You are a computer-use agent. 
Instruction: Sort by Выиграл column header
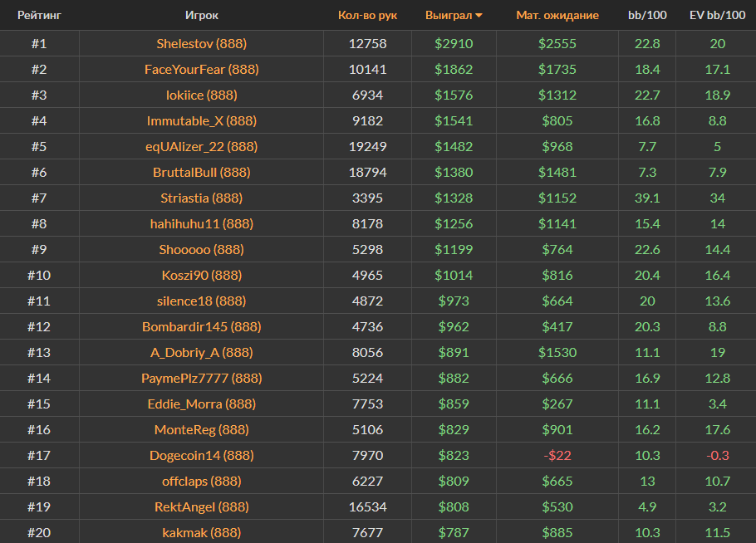tap(447, 15)
